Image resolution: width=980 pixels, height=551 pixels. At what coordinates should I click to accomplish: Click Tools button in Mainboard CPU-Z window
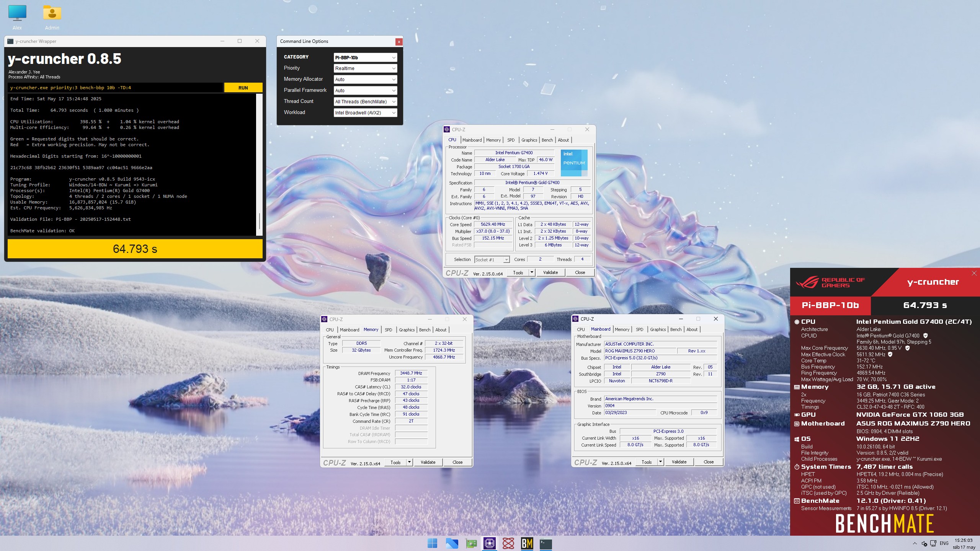point(647,462)
